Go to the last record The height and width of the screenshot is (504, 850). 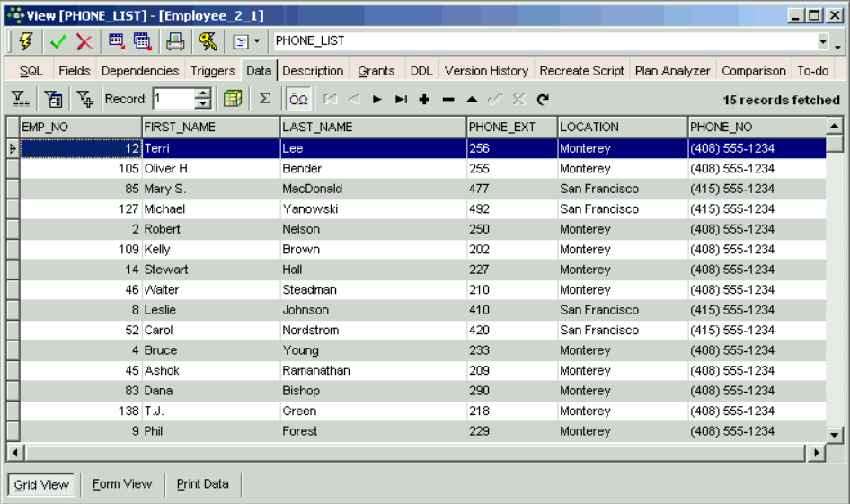tap(401, 100)
